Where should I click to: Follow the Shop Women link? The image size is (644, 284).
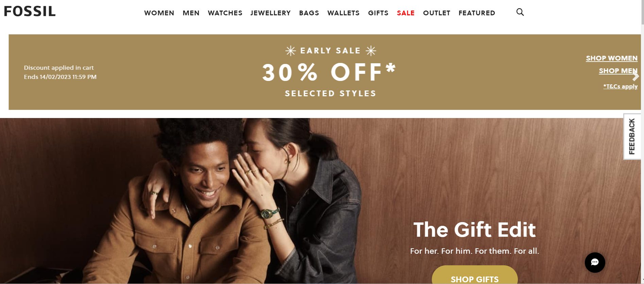(x=612, y=58)
